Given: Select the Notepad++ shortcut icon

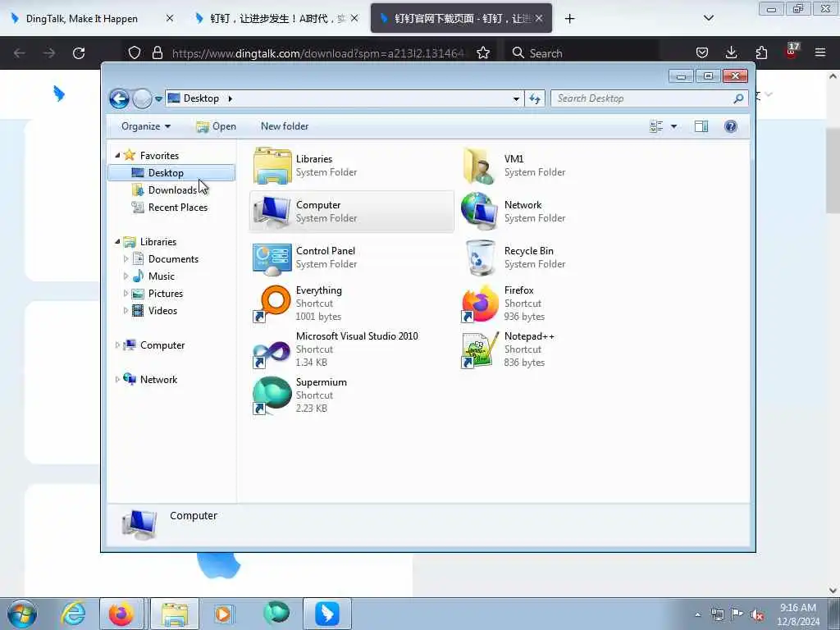Looking at the screenshot, I should tap(478, 349).
